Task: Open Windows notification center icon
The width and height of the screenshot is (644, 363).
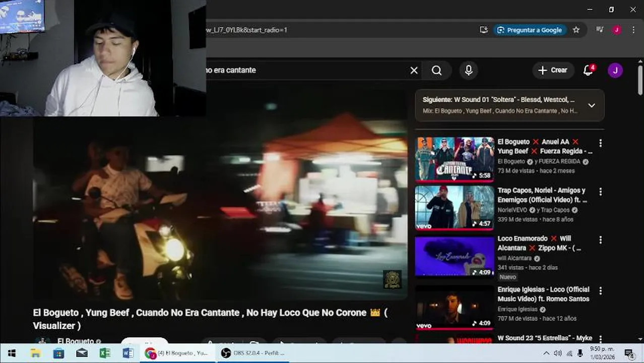Action: pyautogui.click(x=628, y=353)
